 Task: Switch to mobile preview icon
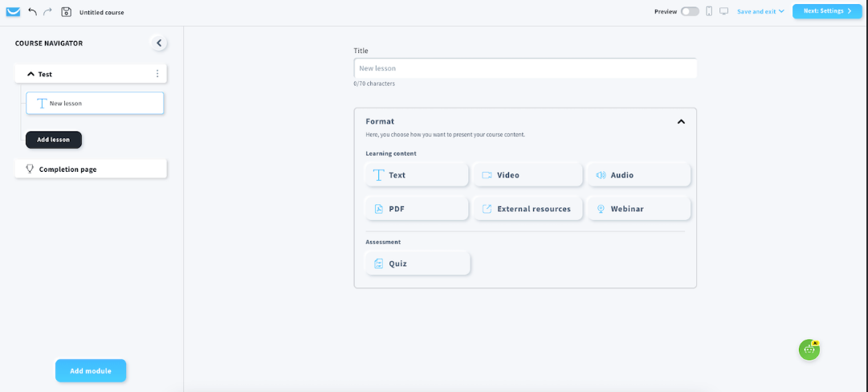click(709, 11)
